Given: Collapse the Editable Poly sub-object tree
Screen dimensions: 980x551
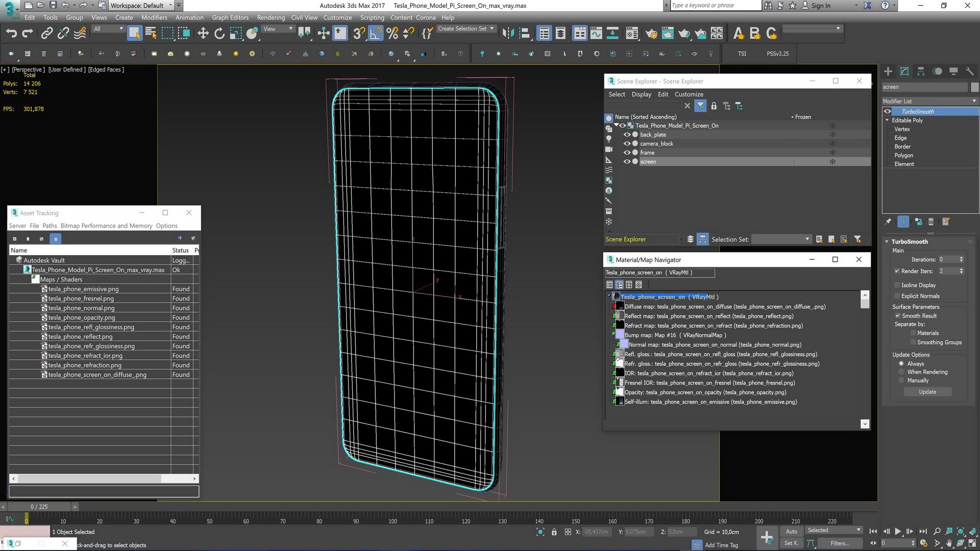Looking at the screenshot, I should pyautogui.click(x=887, y=120).
